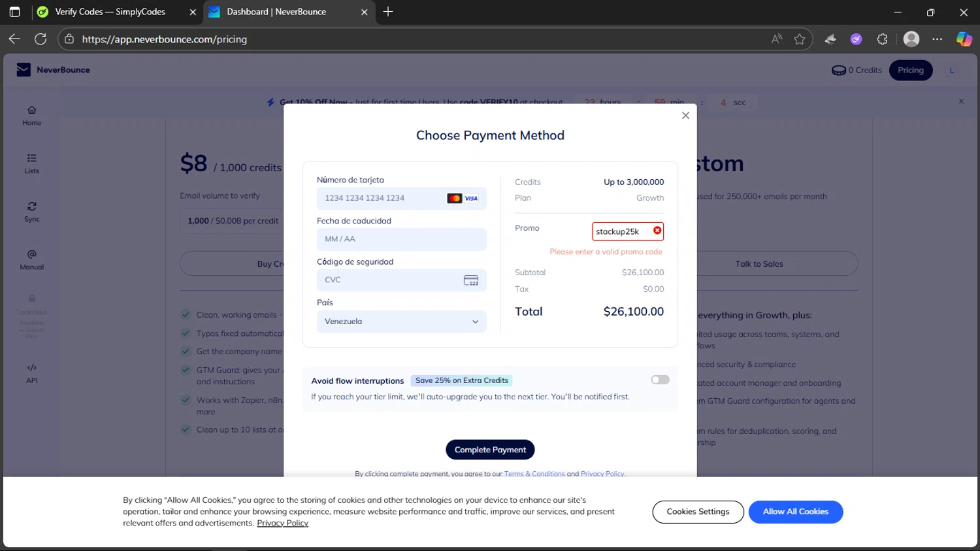Viewport: 980px width, 551px height.
Task: Open browser Settings and more menu
Action: pos(938,39)
